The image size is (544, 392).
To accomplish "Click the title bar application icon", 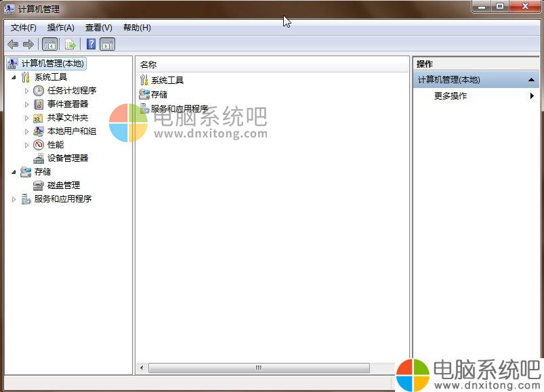I will point(9,9).
